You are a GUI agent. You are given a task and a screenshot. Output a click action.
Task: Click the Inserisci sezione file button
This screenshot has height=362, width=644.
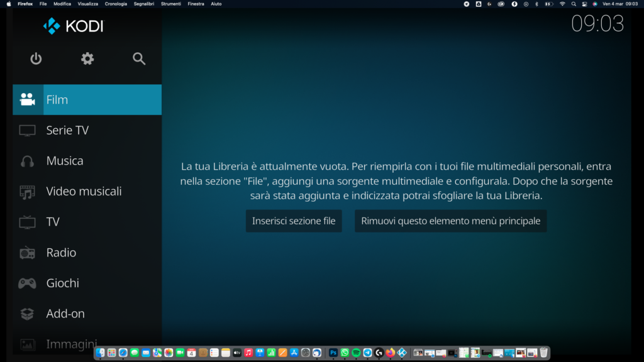294,221
